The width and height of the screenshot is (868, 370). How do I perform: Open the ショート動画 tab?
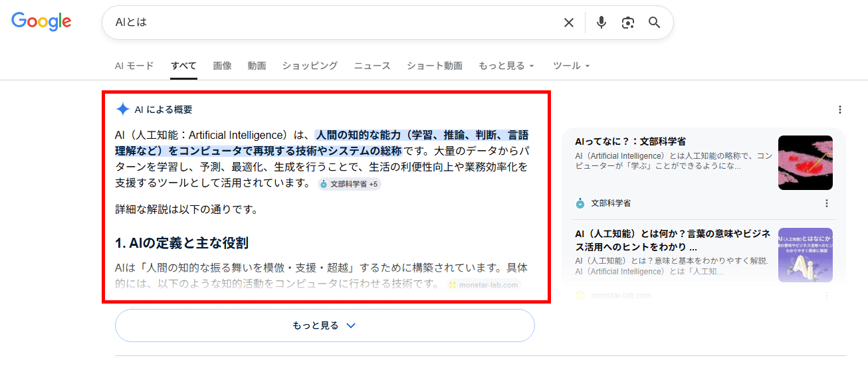[435, 66]
